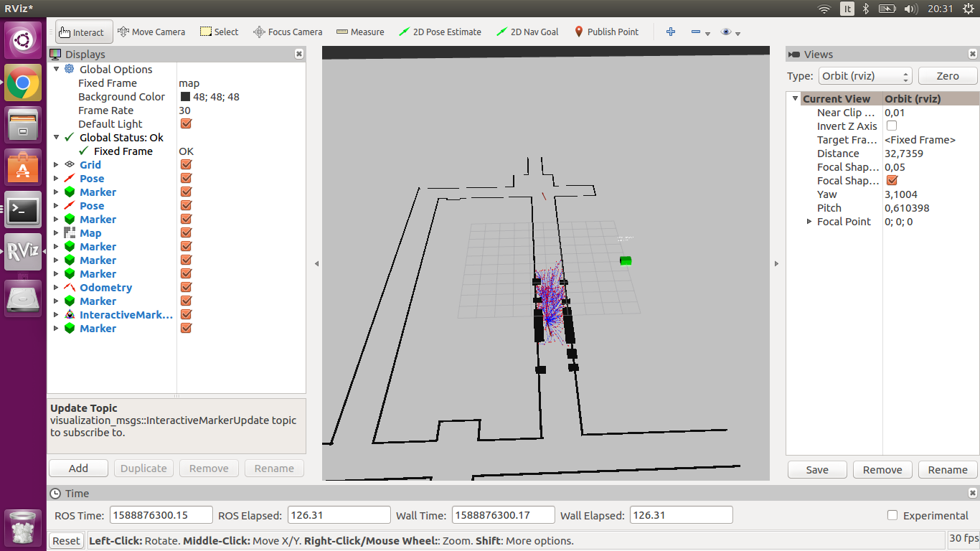Image resolution: width=980 pixels, height=551 pixels.
Task: Click the Zero button in Views
Action: [948, 76]
